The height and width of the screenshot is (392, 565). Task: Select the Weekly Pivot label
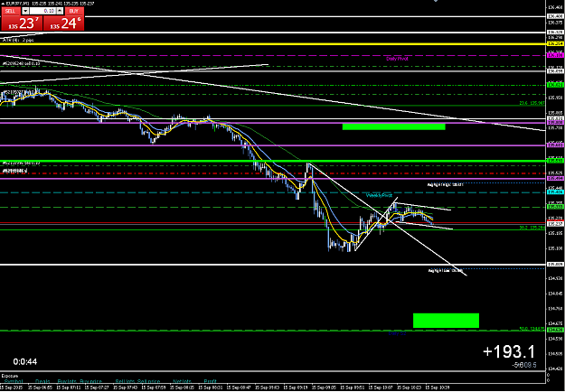379,195
